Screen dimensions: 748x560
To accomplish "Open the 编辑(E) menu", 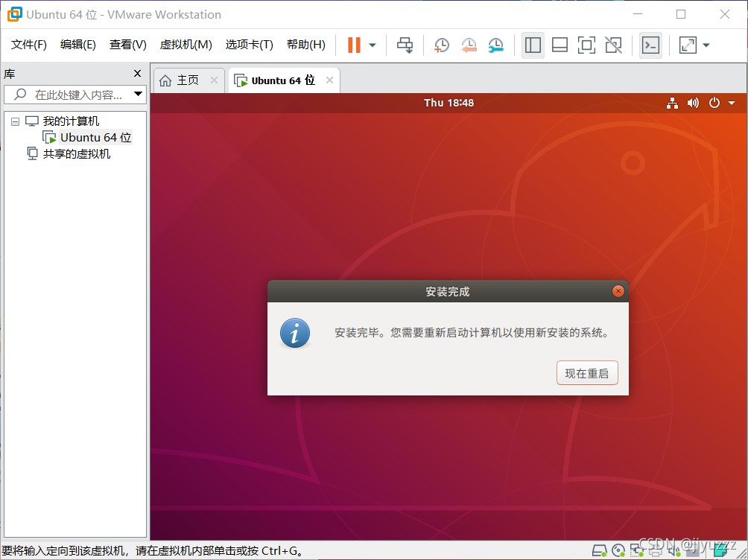I will point(77,45).
